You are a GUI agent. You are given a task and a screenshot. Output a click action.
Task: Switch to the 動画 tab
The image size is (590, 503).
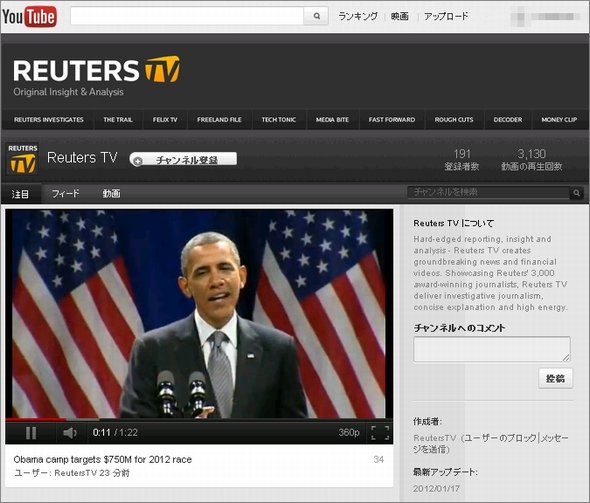(111, 194)
